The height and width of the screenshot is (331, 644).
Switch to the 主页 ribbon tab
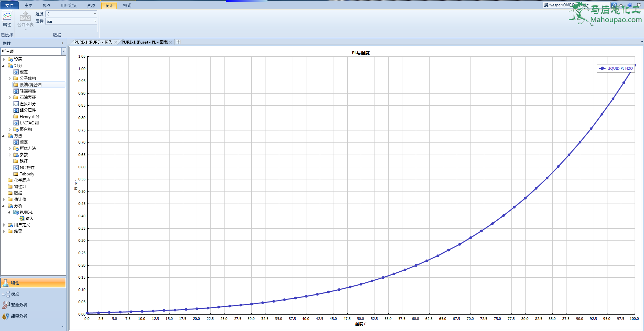tap(29, 5)
